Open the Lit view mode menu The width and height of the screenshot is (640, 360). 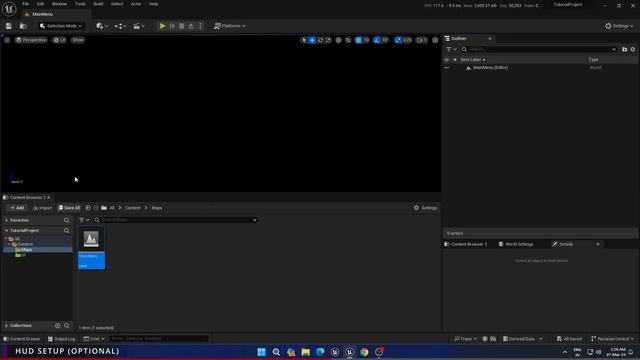60,40
